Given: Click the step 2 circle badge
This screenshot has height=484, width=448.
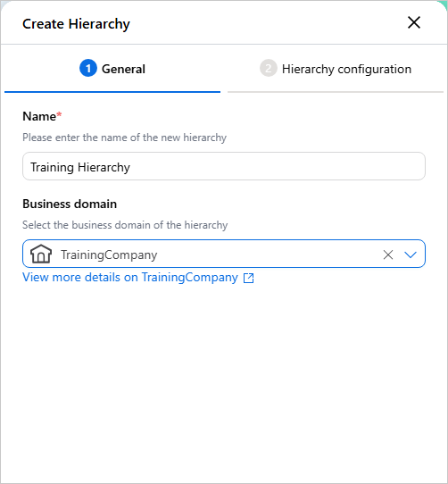Looking at the screenshot, I should pyautogui.click(x=269, y=68).
